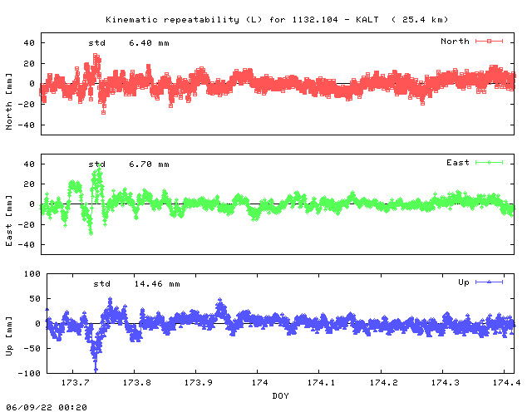
Task: Click the '40' tick on the North axis
Action: point(29,43)
